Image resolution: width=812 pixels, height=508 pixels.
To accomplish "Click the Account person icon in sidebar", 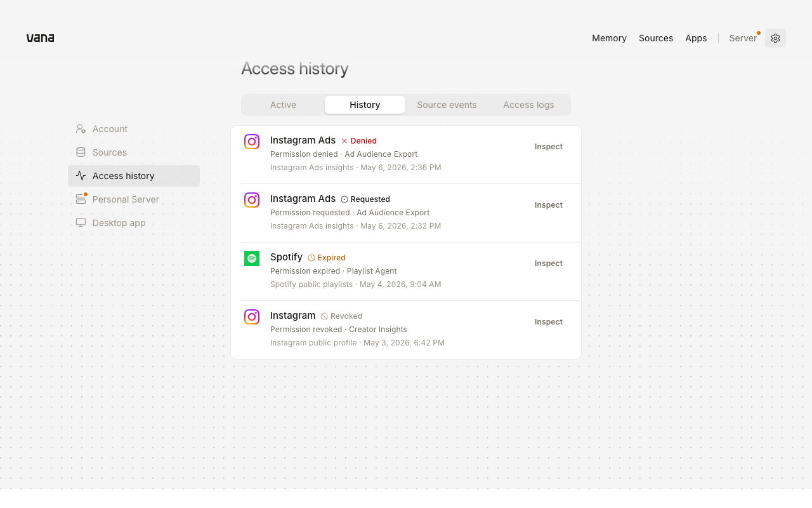I will (x=81, y=129).
